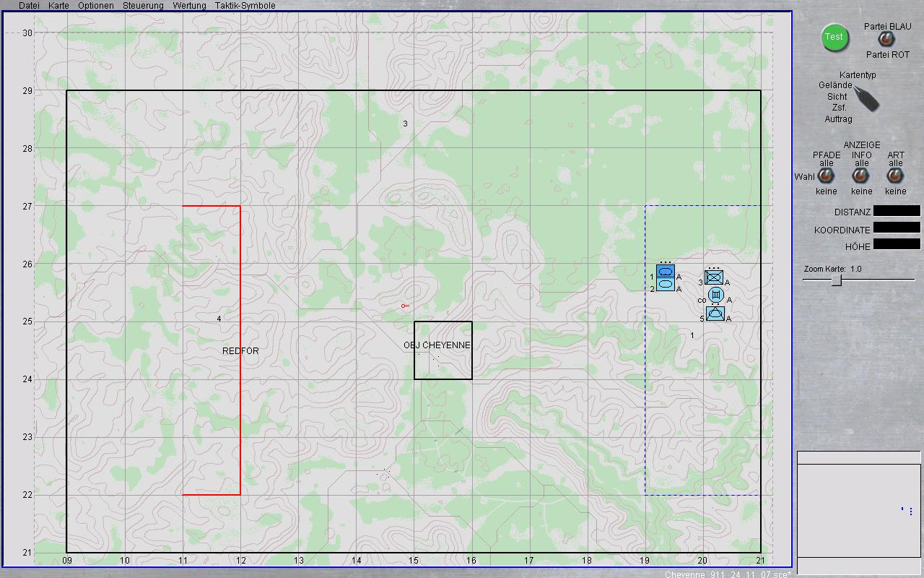Viewport: 924px width, 578px height.
Task: Open the Taktik-Symbole menu
Action: coord(245,6)
